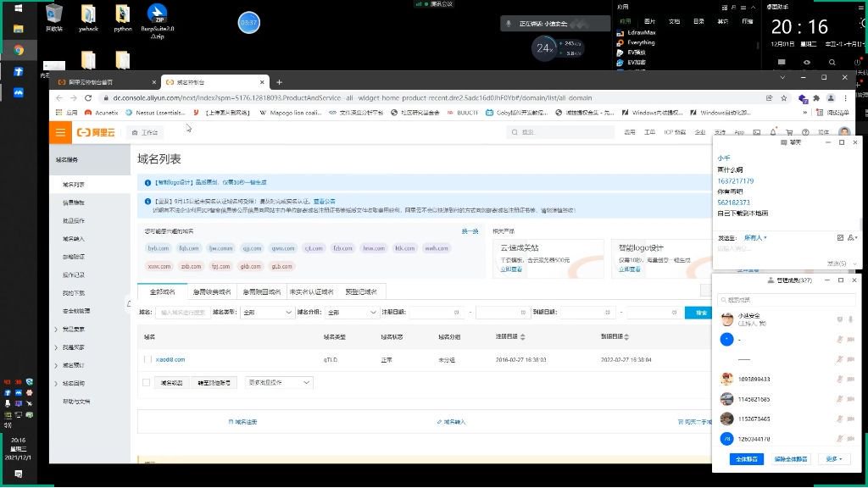868x488 pixels.
Task: Open File Explorer from the Windows taskbar
Action: tap(19, 28)
